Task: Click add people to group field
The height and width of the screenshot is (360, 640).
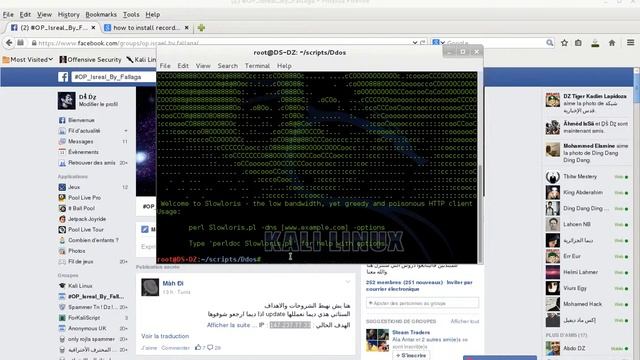Action: (422, 303)
